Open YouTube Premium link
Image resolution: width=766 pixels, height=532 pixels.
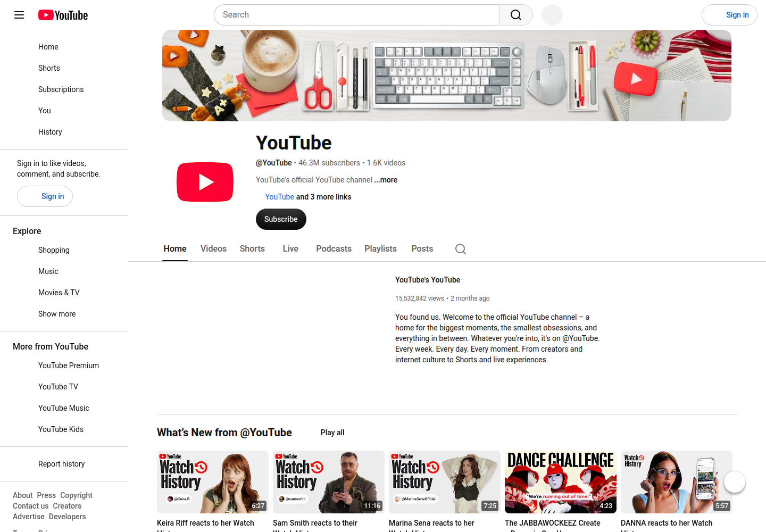click(64, 365)
